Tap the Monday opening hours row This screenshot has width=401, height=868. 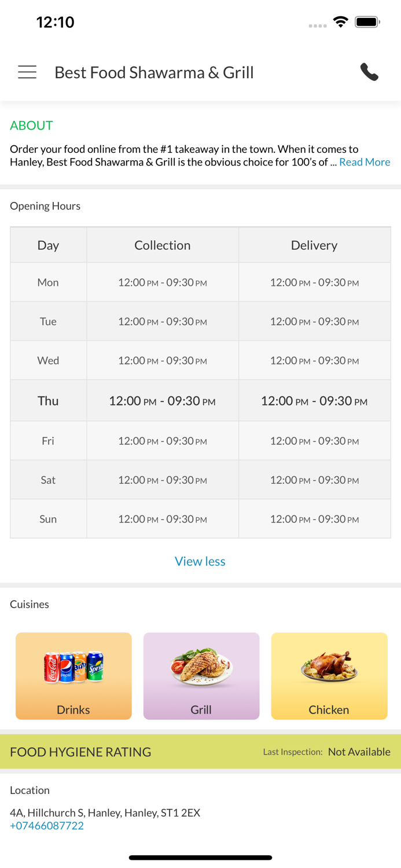coord(200,282)
